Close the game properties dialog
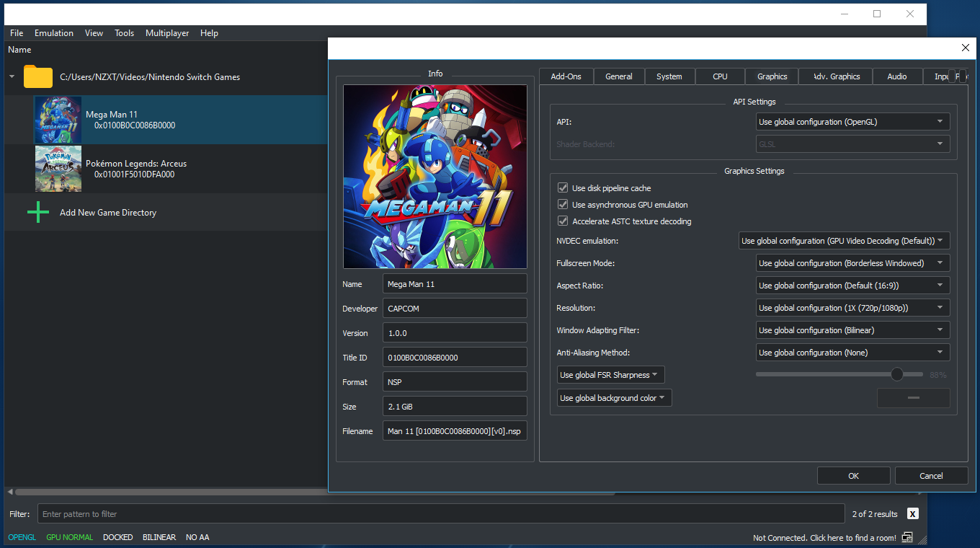980x548 pixels. pos(966,48)
